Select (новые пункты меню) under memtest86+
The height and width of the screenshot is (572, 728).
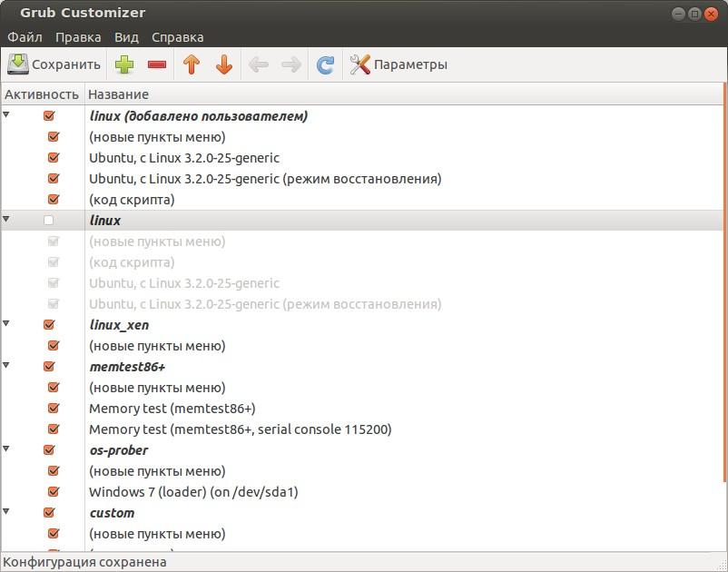coord(362,387)
